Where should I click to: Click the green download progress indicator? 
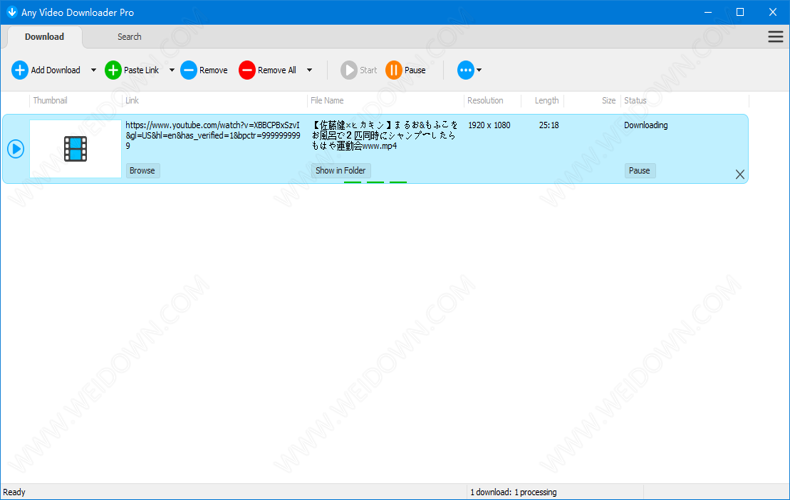[x=375, y=181]
